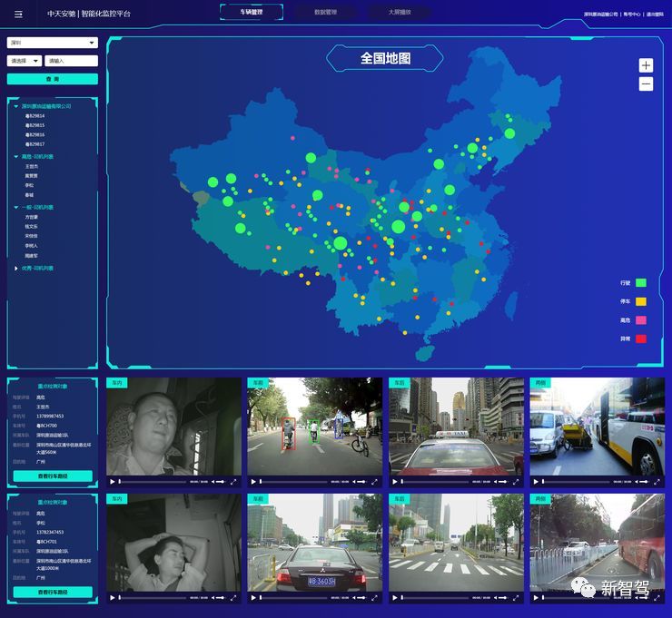672x618 pixels.
Task: Focus the 请输入 search input field
Action: tap(71, 61)
